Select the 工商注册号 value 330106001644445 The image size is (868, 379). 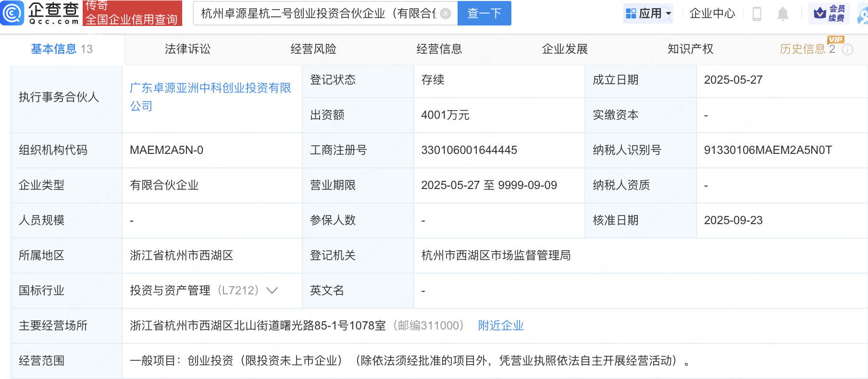click(x=469, y=150)
